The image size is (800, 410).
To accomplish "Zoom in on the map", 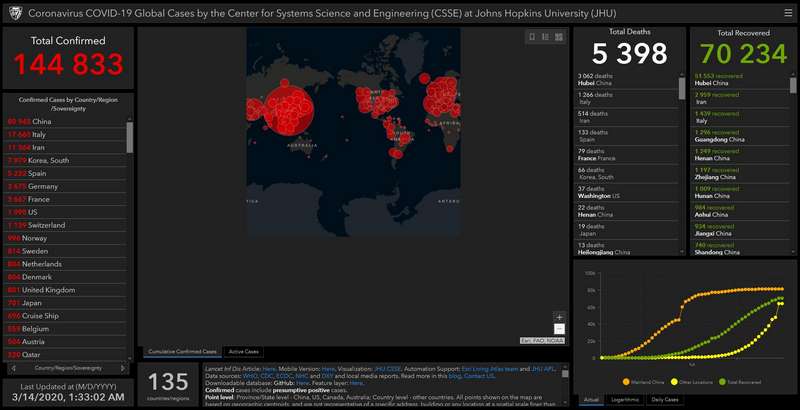I will coord(559,317).
